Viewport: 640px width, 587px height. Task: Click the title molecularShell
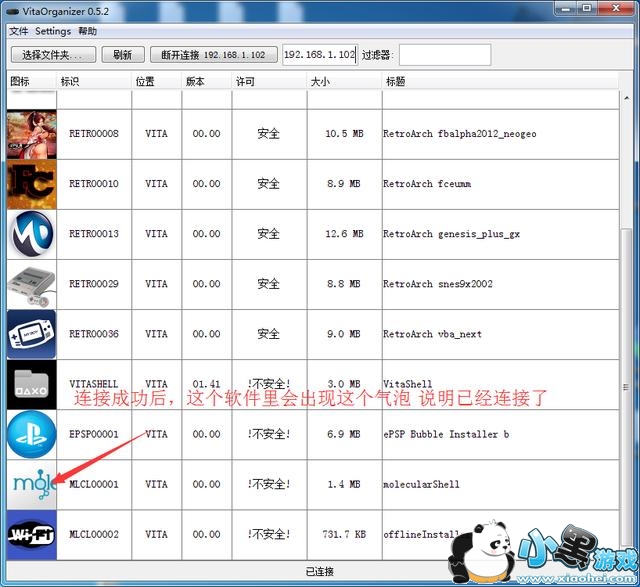[421, 485]
